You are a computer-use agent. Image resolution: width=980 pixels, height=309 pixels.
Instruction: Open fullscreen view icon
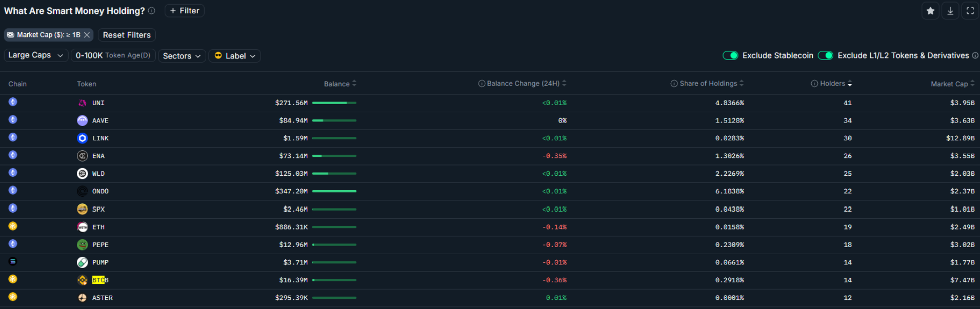(x=970, y=11)
